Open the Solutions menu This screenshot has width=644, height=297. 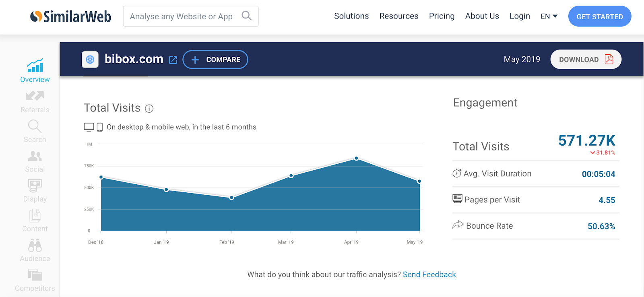coord(351,16)
